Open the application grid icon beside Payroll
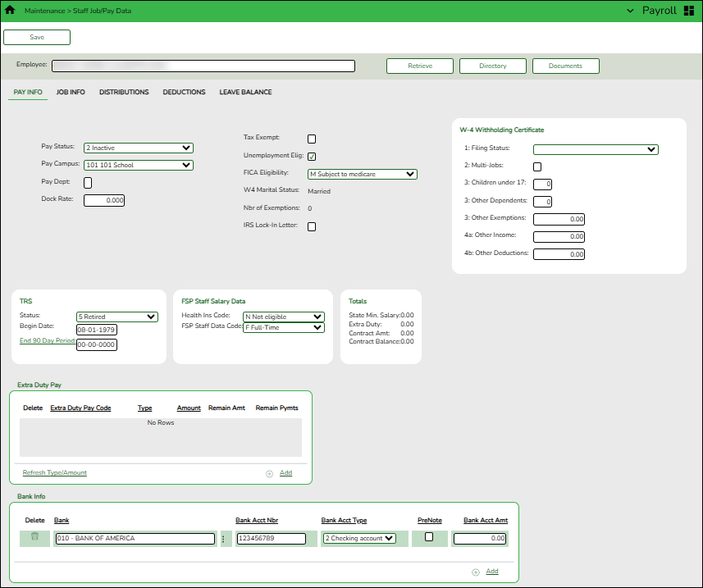The width and height of the screenshot is (703, 588). (x=689, y=11)
